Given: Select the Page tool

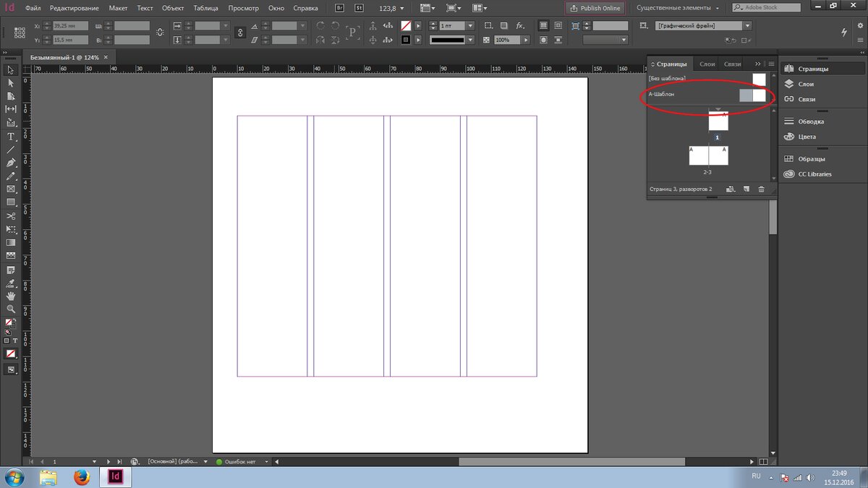Looking at the screenshot, I should pos(11,96).
